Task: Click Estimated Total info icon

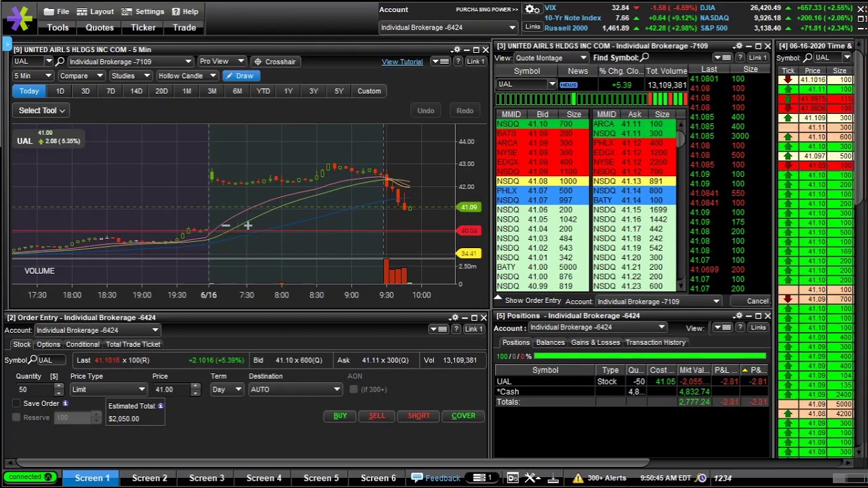Action: (161, 405)
